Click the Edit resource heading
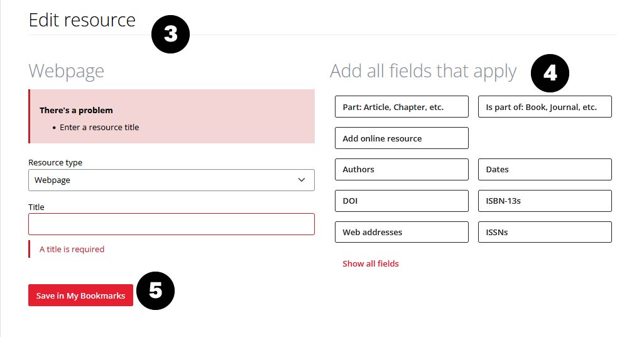This screenshot has width=644, height=337. click(x=82, y=20)
